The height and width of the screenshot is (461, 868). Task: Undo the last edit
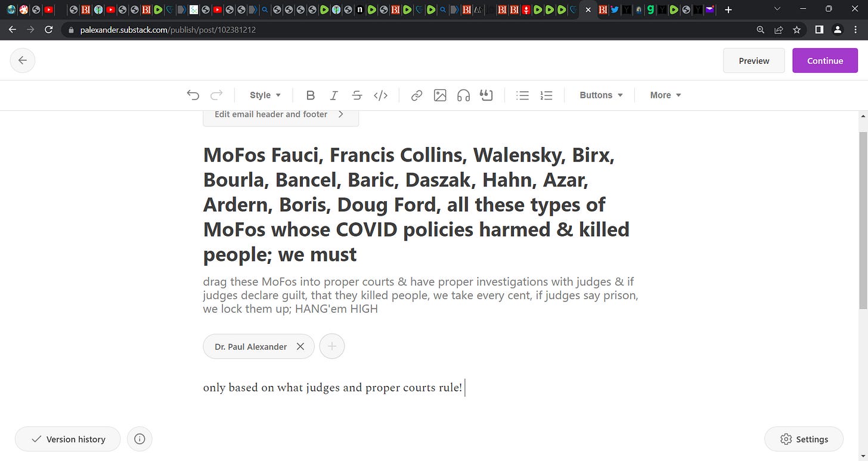tap(193, 95)
